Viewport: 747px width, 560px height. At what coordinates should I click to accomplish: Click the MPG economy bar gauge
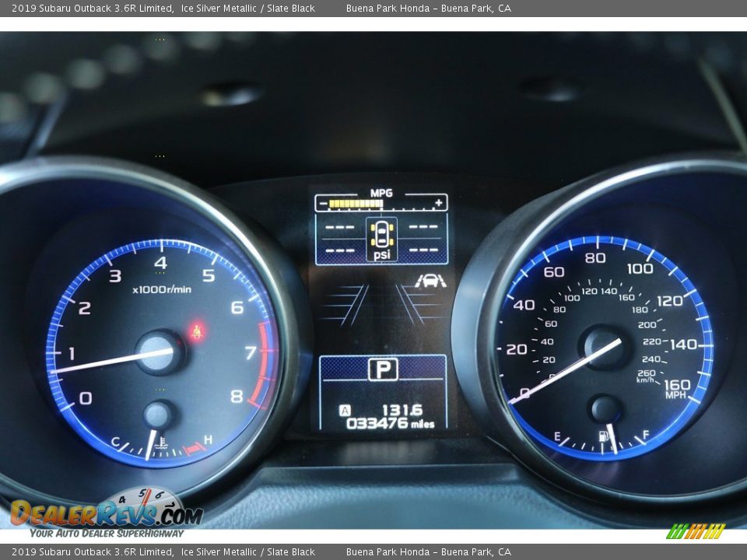click(x=381, y=203)
